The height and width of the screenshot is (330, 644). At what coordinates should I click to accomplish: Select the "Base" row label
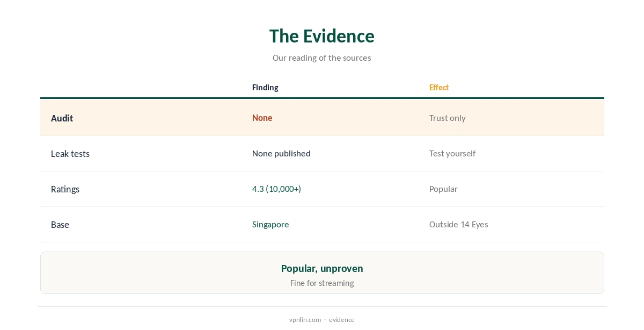(x=60, y=225)
